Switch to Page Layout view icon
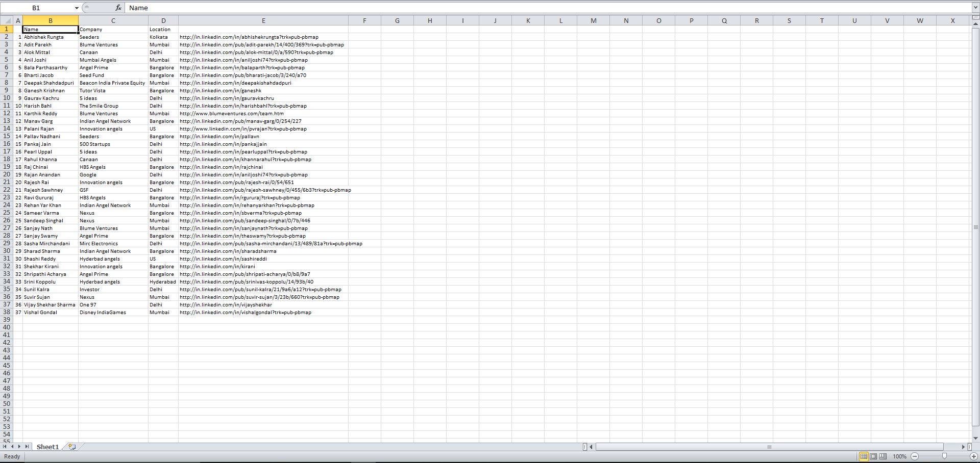This screenshot has height=463, width=980. click(x=873, y=456)
